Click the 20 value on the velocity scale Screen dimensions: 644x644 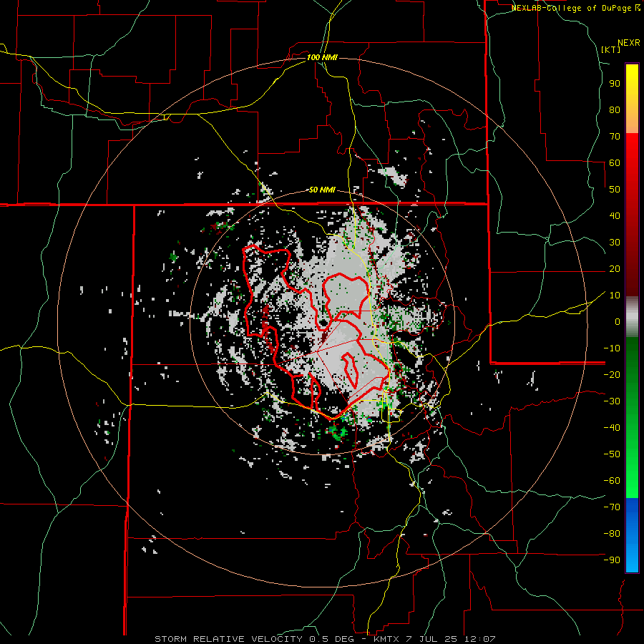click(615, 269)
